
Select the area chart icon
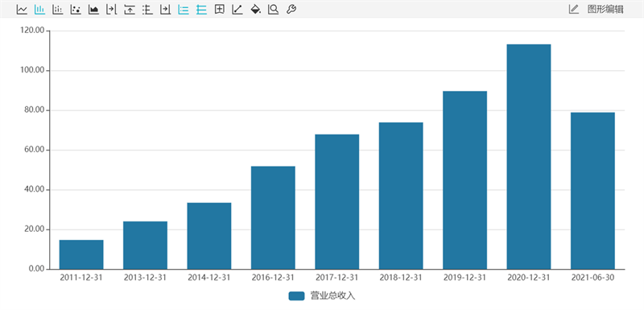93,9
